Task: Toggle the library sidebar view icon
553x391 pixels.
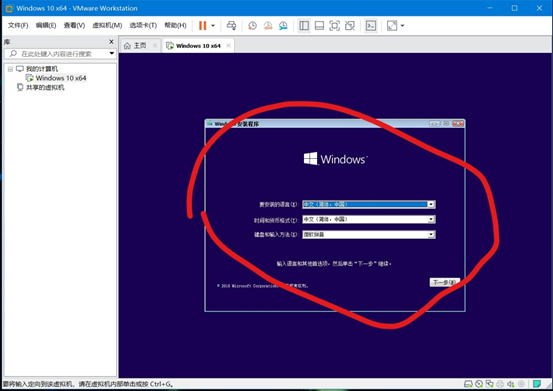Action: (x=304, y=25)
